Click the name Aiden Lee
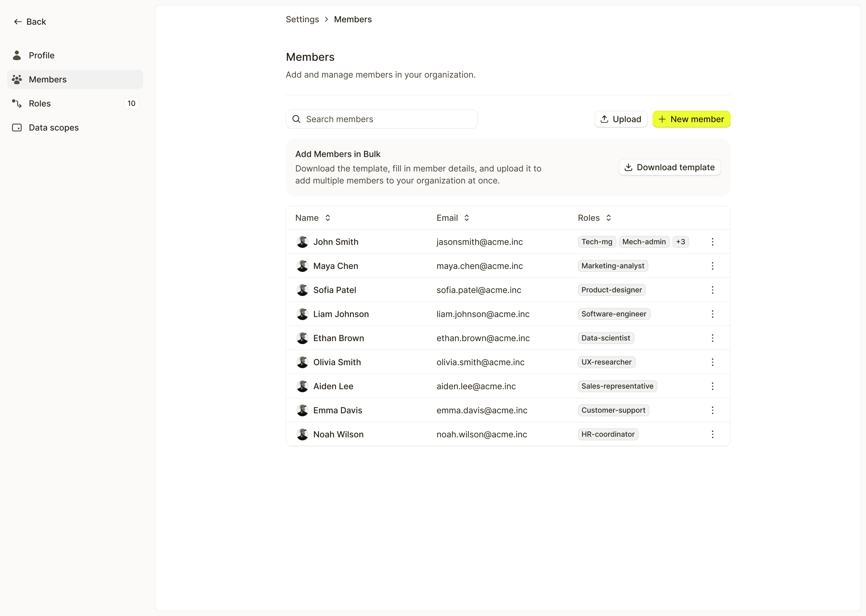 pos(333,386)
